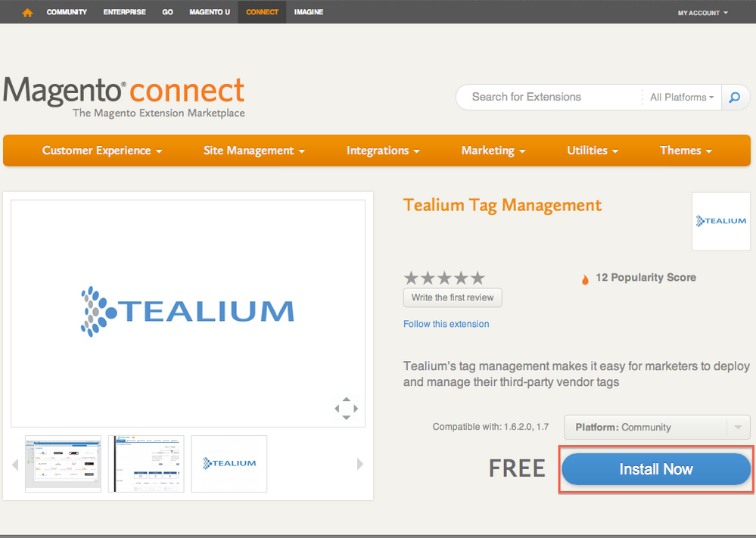The height and width of the screenshot is (538, 756).
Task: Select the Tealium logo thumbnail
Action: tap(229, 463)
